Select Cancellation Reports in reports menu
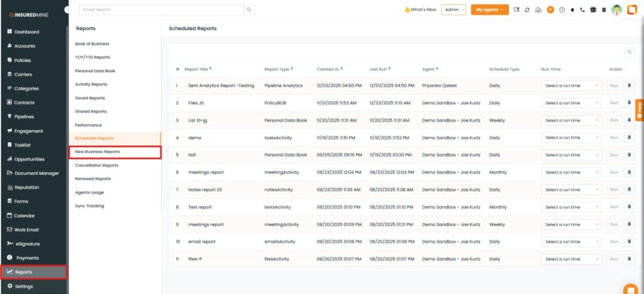Screen dimensions: 644x294 click(x=97, y=165)
